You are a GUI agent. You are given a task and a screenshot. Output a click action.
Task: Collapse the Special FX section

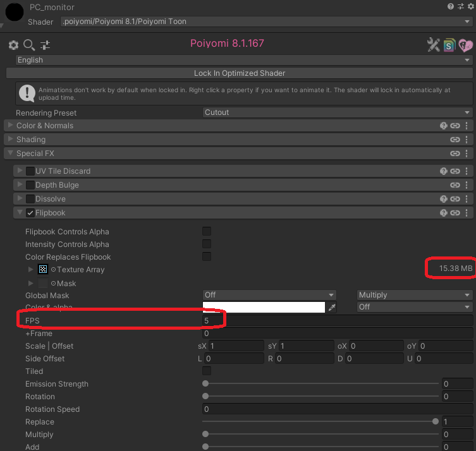(x=10, y=153)
